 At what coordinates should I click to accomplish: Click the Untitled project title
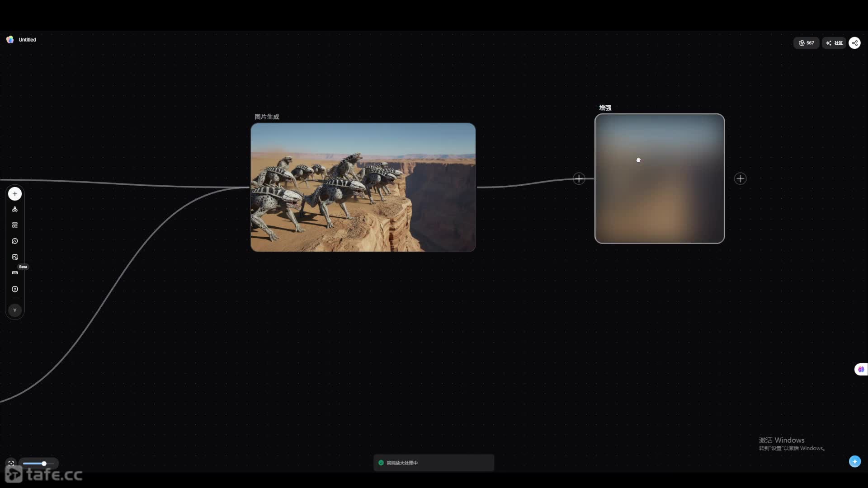[27, 40]
